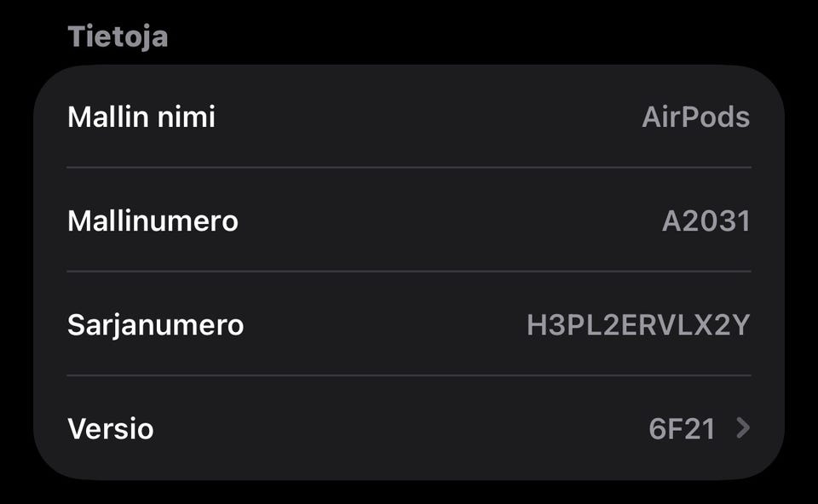
Task: Tap the Mallinumero label
Action: click(x=153, y=221)
